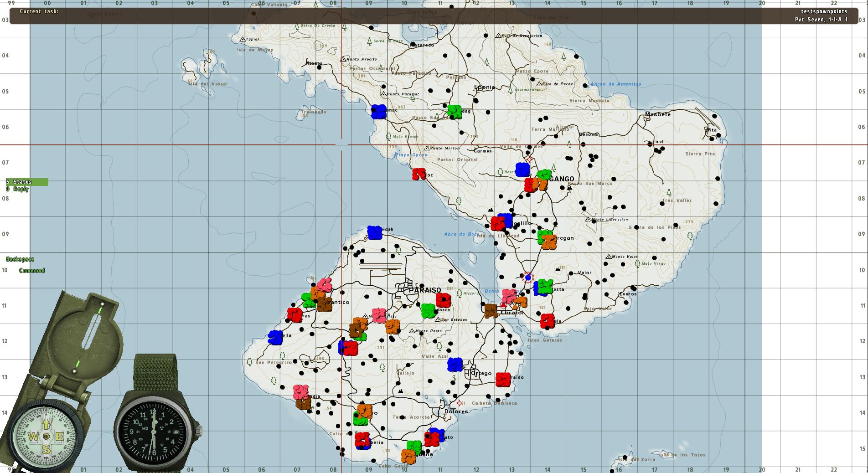868x473 pixels.
Task: Select the red marker east of Paraiso
Action: point(443,300)
